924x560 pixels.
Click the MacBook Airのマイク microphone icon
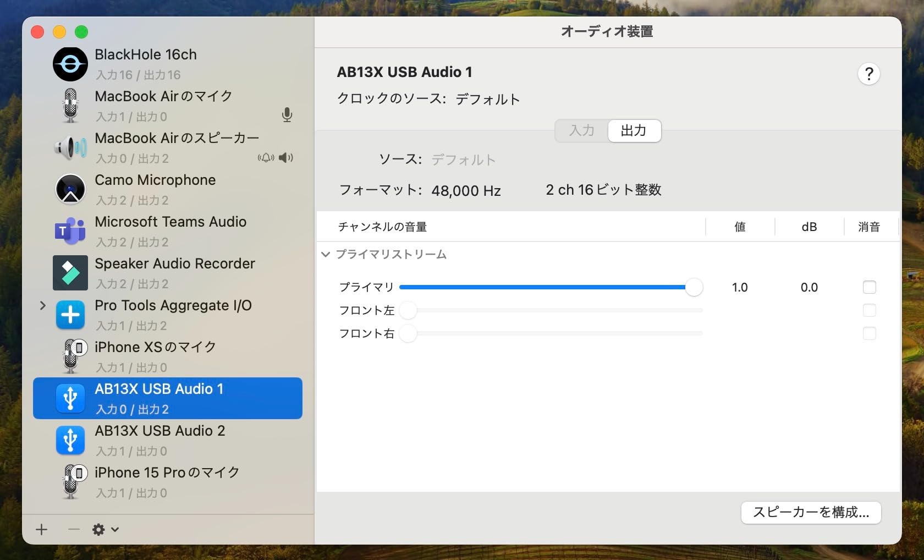70,105
